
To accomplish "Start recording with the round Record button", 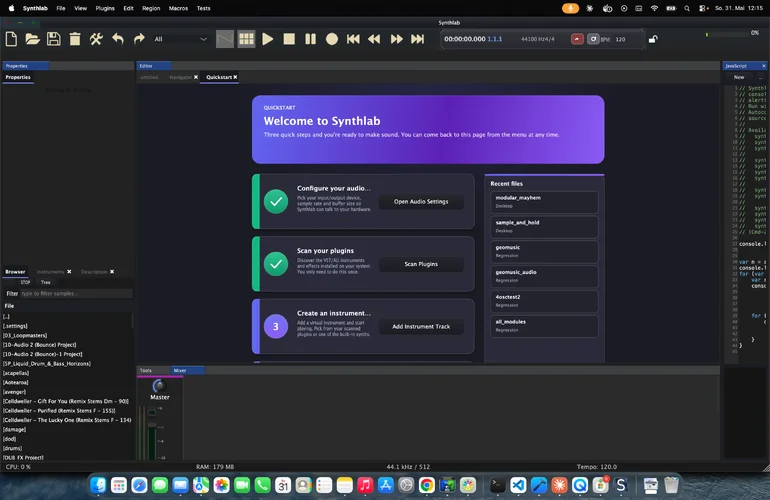I will tap(332, 39).
